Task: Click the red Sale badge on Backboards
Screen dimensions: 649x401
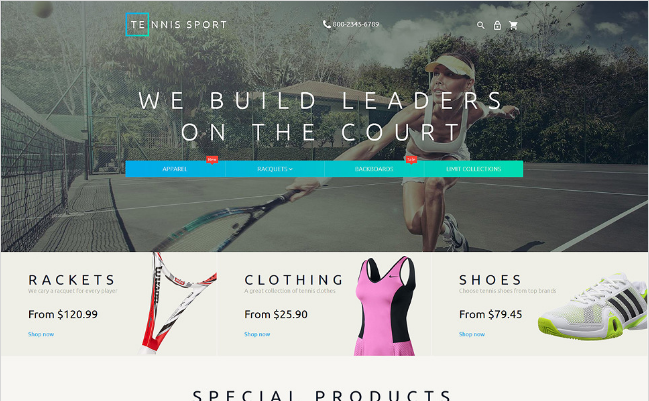Action: pyautogui.click(x=411, y=160)
